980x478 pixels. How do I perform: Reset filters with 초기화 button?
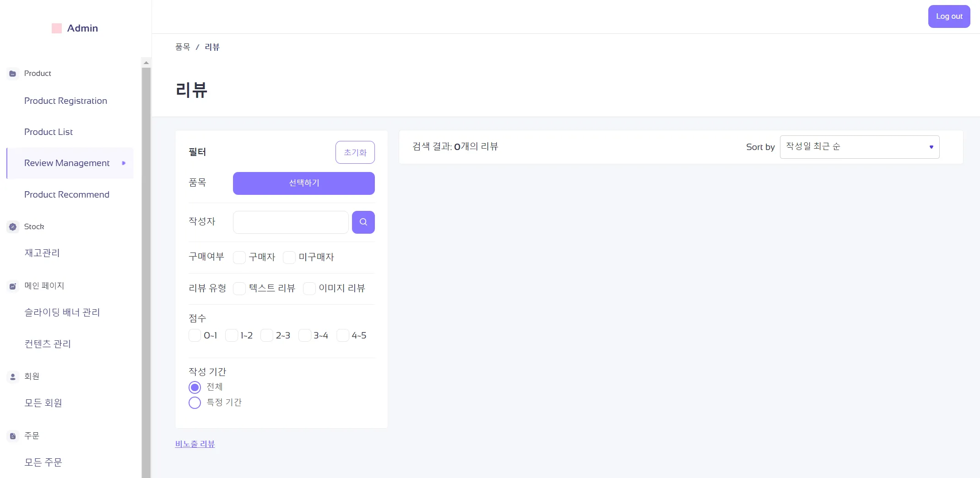pos(355,152)
